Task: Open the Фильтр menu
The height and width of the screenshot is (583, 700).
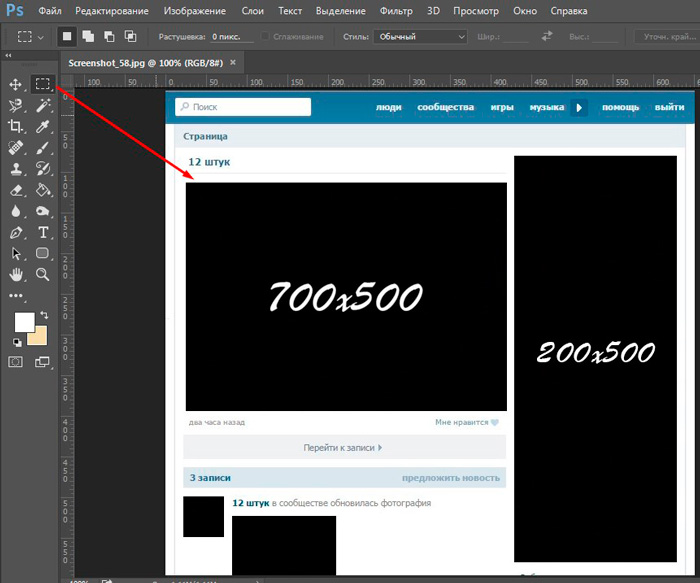Action: point(396,11)
